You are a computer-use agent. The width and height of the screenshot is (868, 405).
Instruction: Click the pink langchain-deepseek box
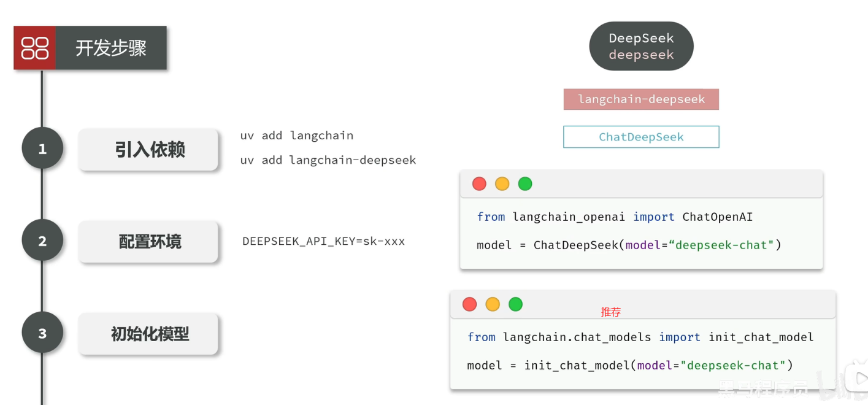point(641,99)
